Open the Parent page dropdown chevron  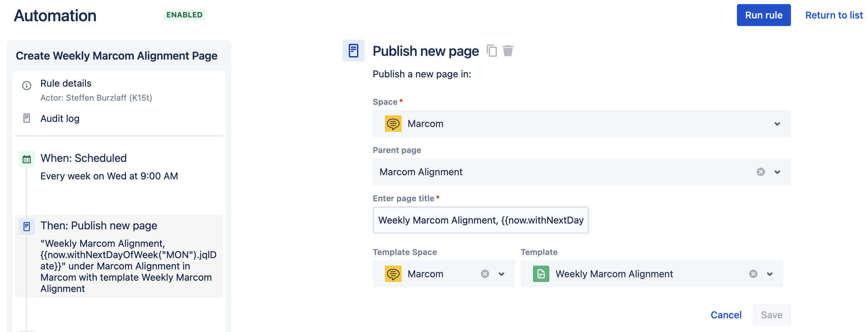pyautogui.click(x=777, y=172)
